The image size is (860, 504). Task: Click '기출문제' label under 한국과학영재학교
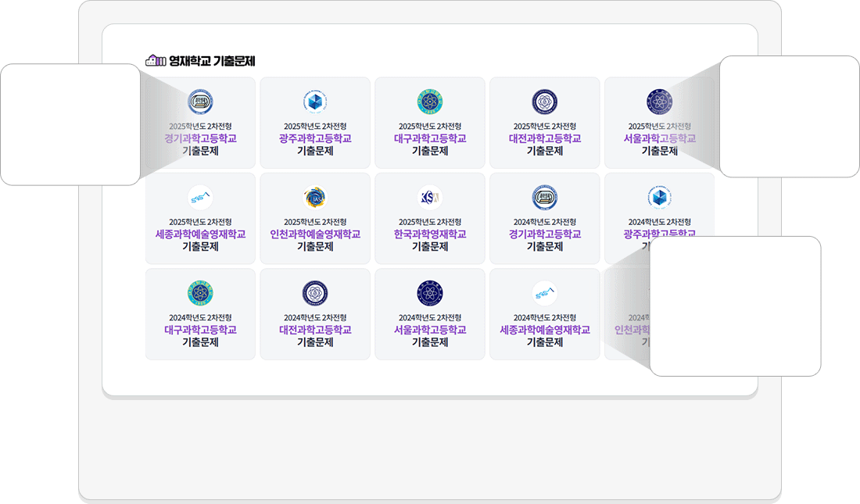430,247
